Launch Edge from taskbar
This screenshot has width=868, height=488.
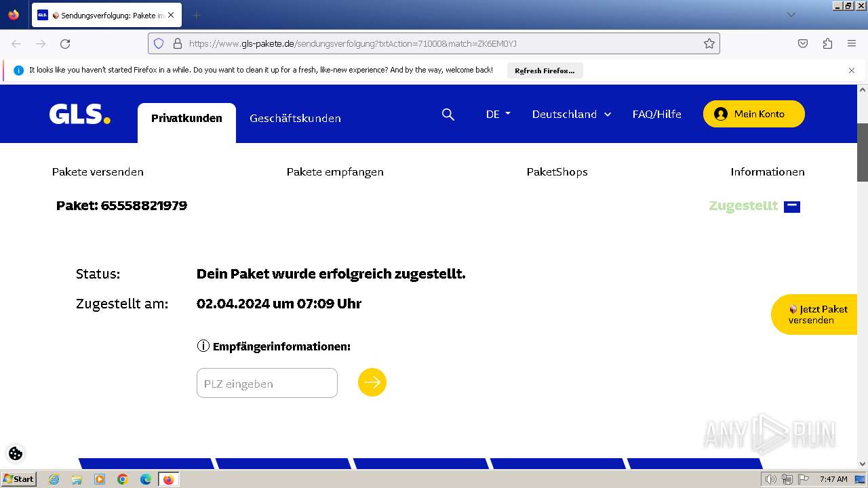[x=146, y=479]
